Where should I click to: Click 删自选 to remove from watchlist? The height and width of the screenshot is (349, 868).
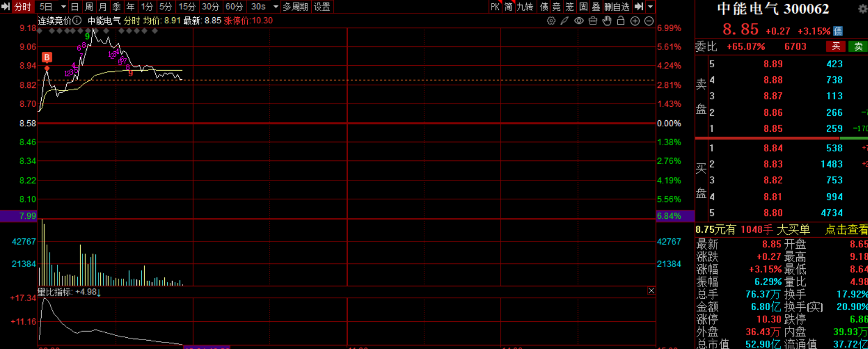click(617, 7)
